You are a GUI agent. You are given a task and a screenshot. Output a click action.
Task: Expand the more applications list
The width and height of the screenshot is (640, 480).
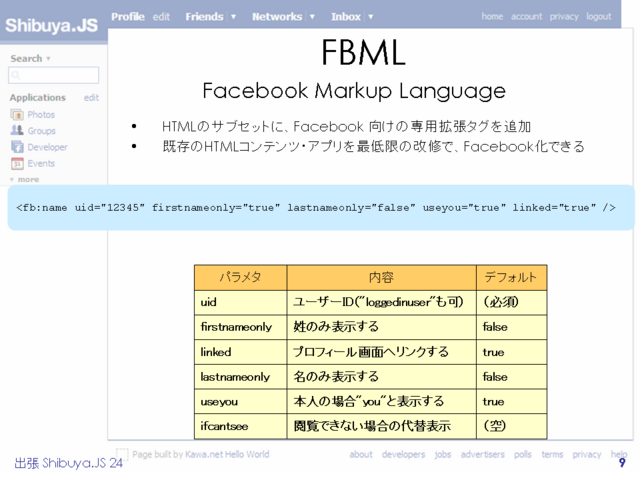pos(24,180)
